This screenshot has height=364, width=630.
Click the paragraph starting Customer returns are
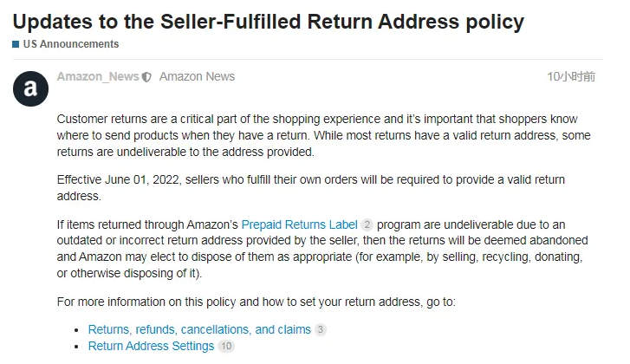[x=323, y=135]
